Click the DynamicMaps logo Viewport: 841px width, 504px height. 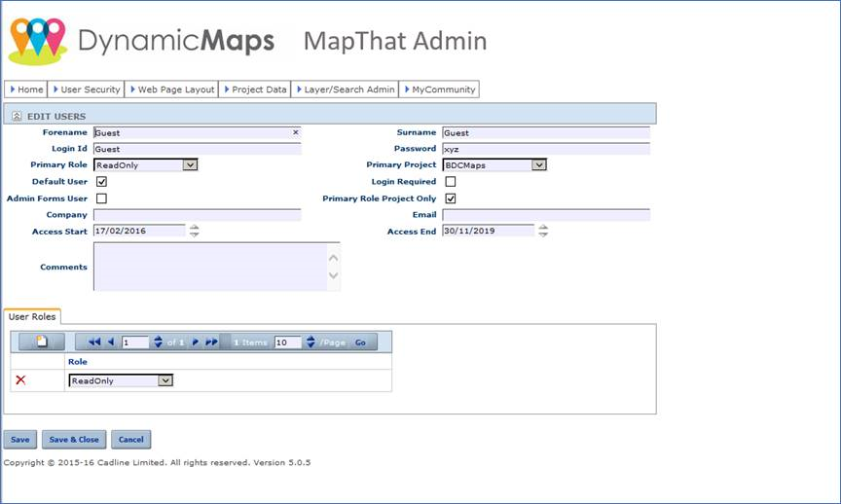pos(142,41)
